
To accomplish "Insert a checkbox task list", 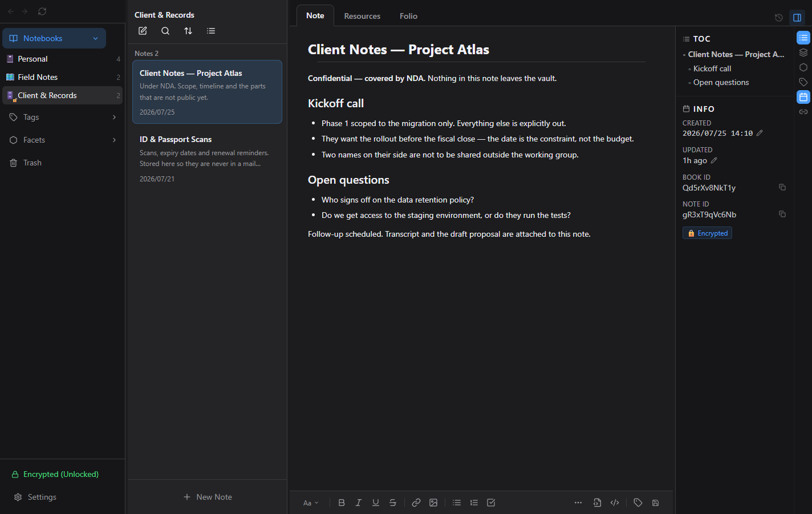I will tap(491, 503).
